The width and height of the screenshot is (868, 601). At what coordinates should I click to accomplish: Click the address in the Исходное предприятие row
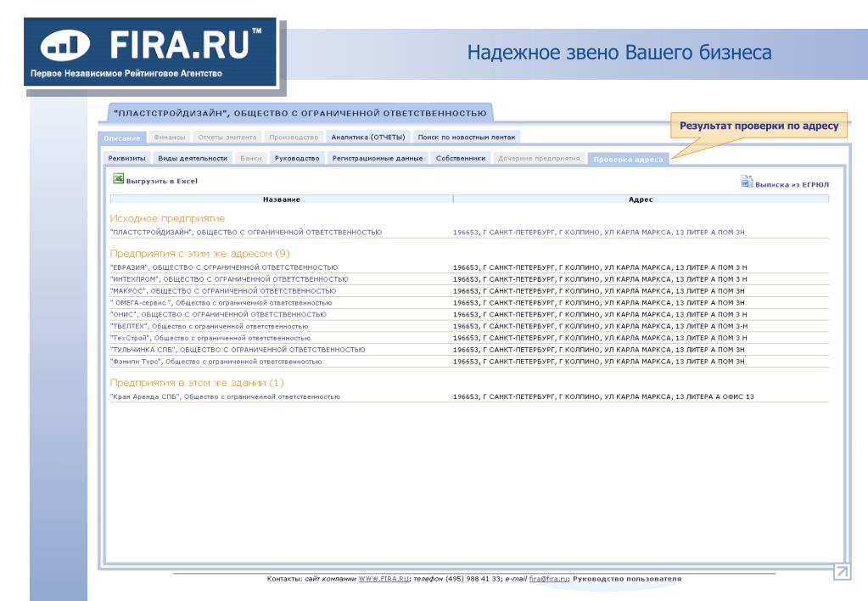click(x=599, y=233)
